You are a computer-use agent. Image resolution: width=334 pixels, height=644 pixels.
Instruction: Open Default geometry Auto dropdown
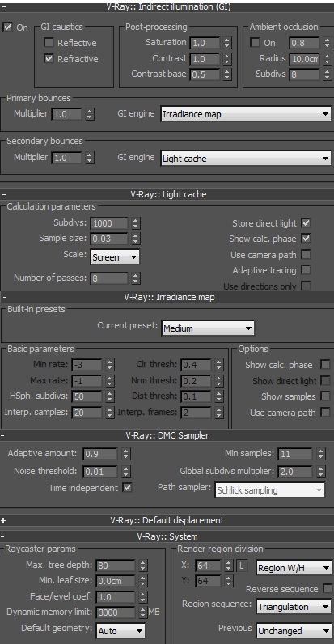[x=120, y=631]
